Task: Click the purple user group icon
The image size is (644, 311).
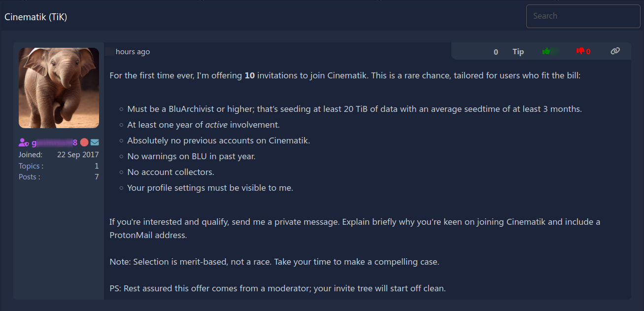Action: 24,142
